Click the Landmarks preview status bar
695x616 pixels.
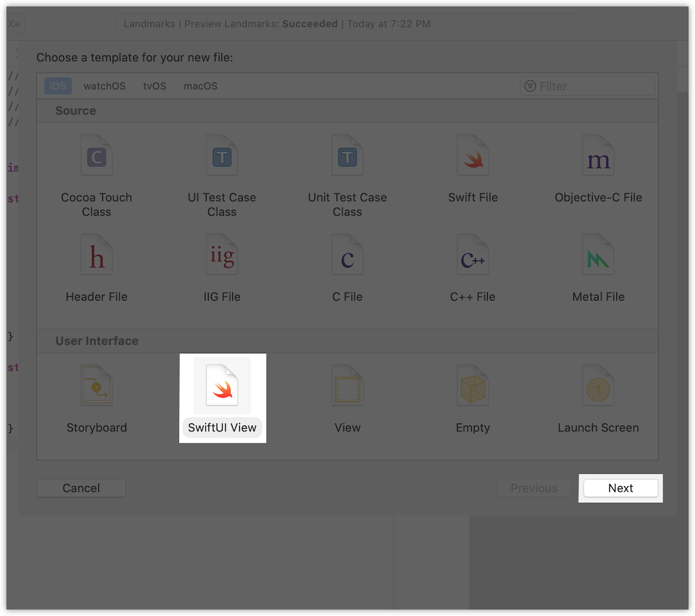347,24
